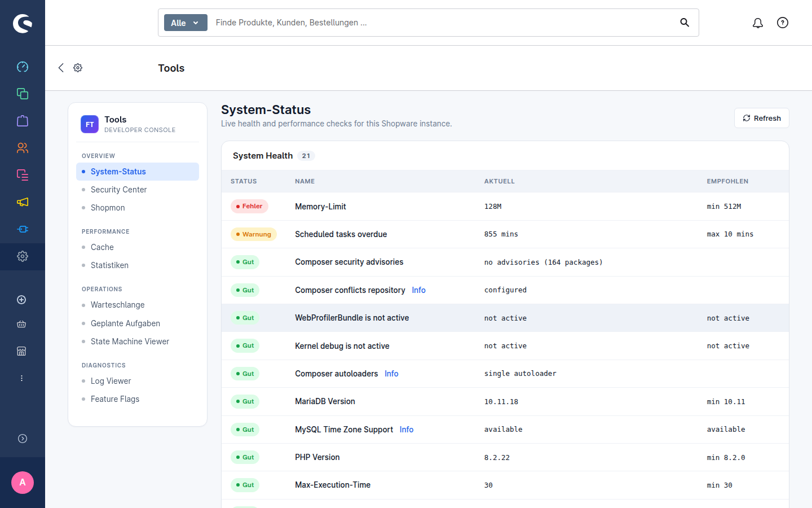The height and width of the screenshot is (508, 812).
Task: Click the min 512M recommended value
Action: [724, 207]
